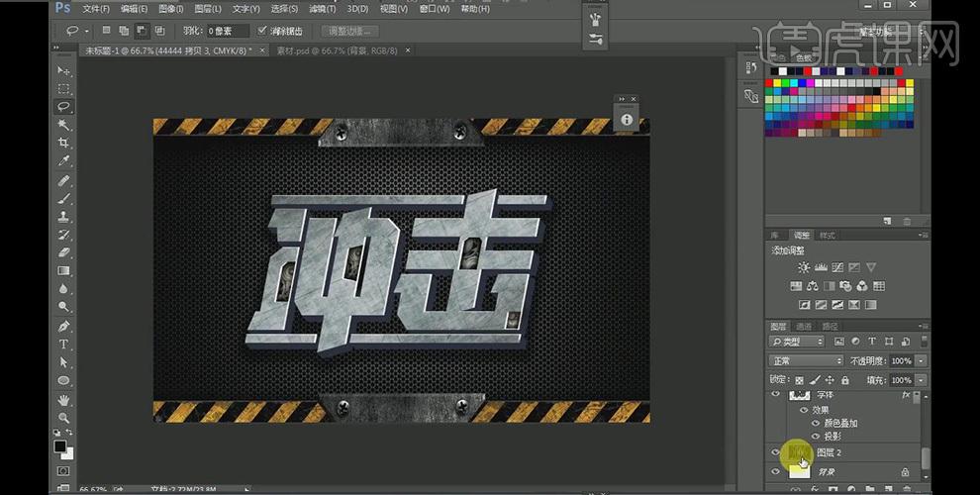Viewport: 980px width, 495px height.
Task: Open the 填充 fill slider arrow
Action: point(921,380)
